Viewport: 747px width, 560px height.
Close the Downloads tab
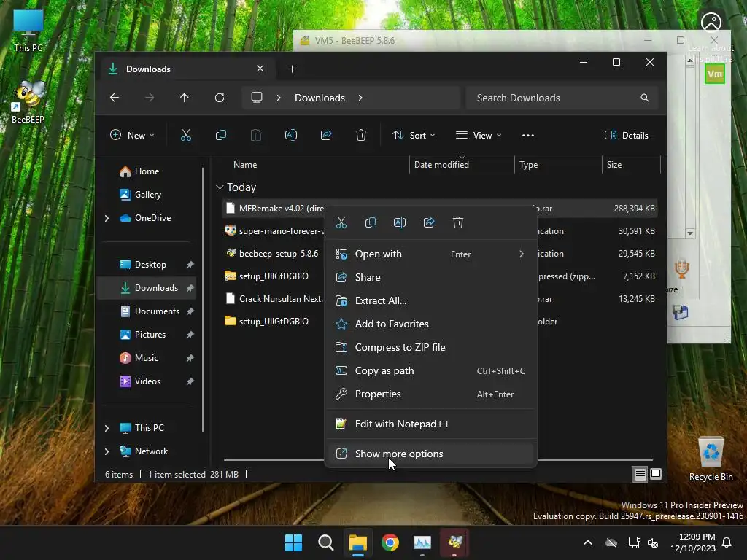260,69
